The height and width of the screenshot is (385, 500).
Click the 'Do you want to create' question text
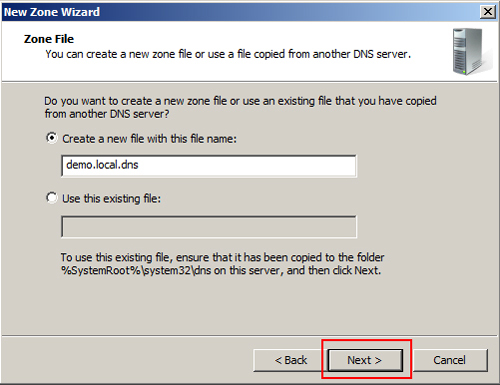tap(240, 101)
